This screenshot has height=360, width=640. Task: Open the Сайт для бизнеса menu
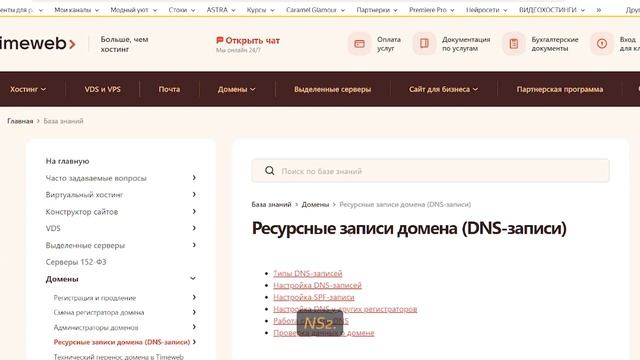pos(443,89)
